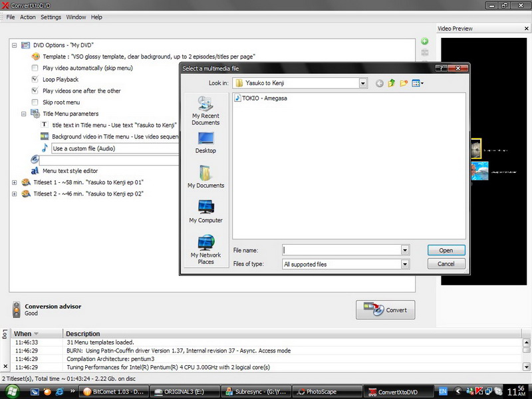This screenshot has width=532, height=399.
Task: Open My Recent Documents in places bar
Action: click(205, 110)
